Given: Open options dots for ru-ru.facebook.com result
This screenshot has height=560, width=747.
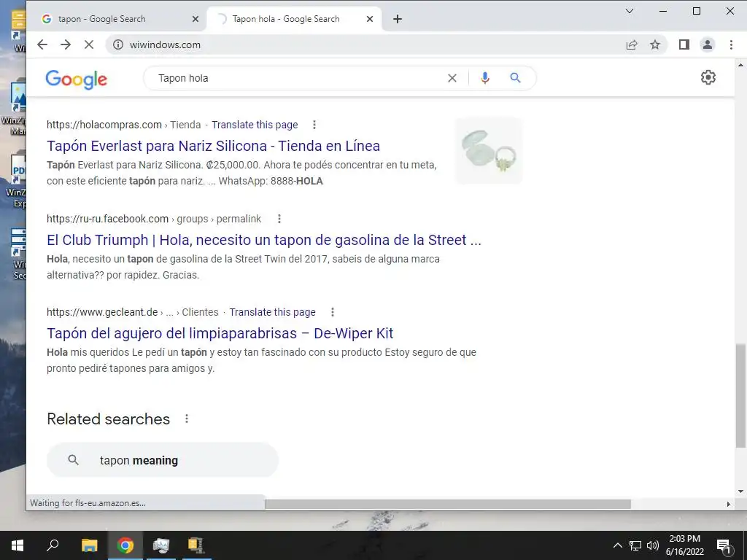Looking at the screenshot, I should point(279,219).
